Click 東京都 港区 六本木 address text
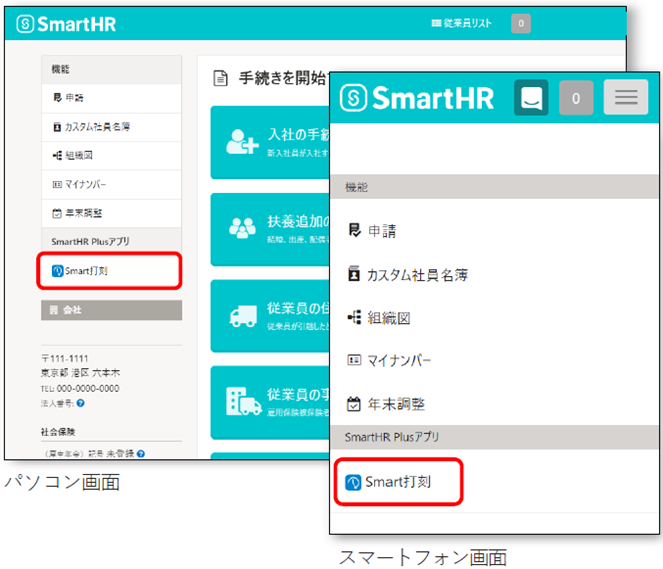Viewport: 663px width, 569px height. click(x=80, y=373)
